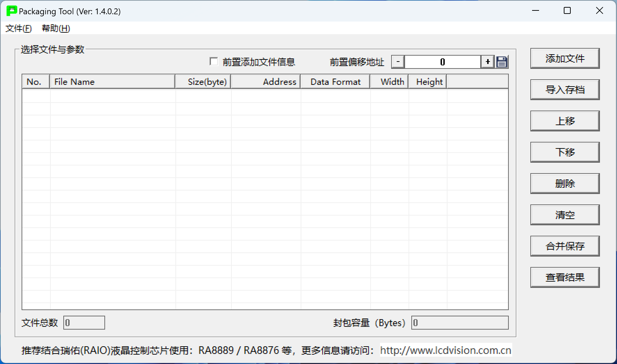
Task: Clear the list using 清空
Action: (564, 215)
